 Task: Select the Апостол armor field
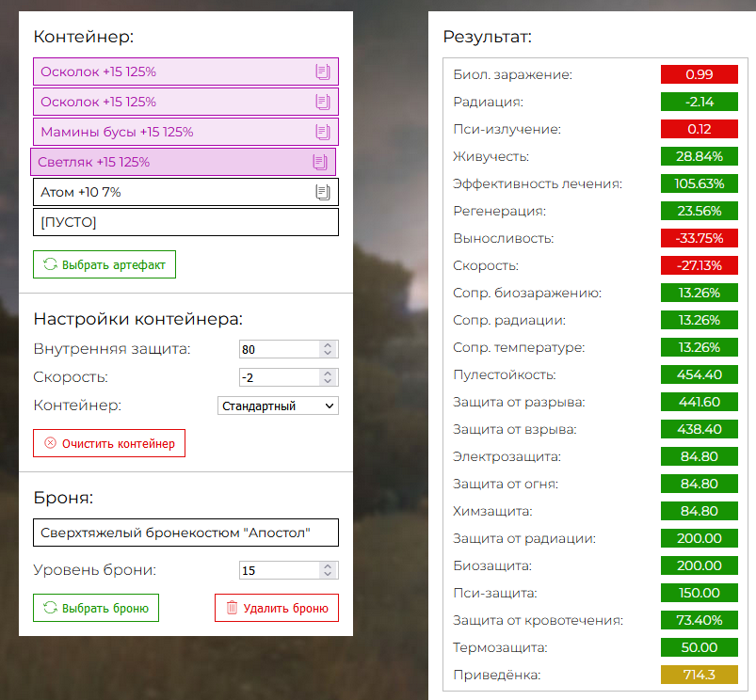[185, 533]
